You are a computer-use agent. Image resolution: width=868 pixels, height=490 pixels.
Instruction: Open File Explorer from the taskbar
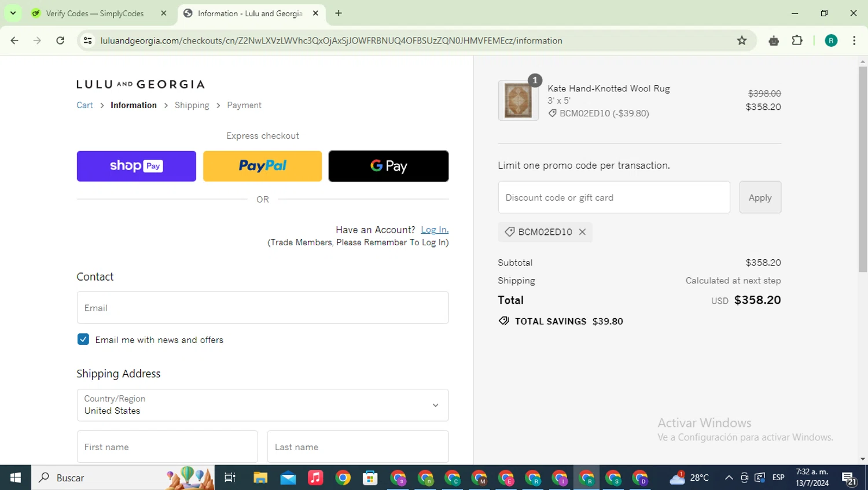260,478
